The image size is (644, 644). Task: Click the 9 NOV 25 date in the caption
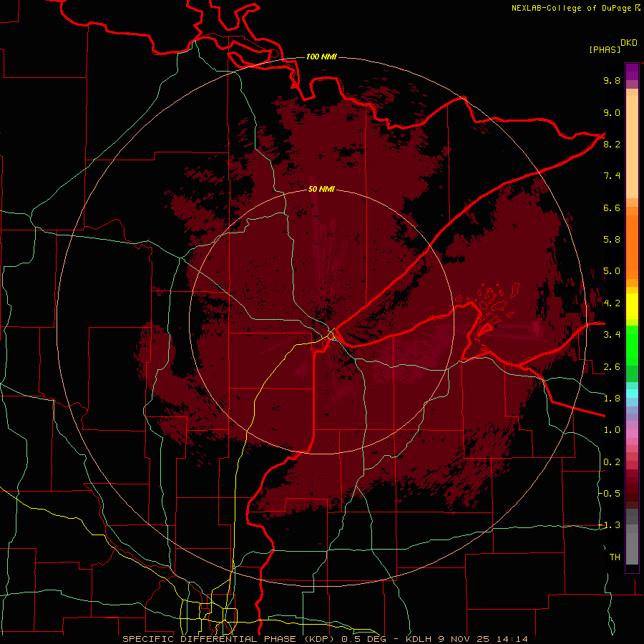pos(465,639)
